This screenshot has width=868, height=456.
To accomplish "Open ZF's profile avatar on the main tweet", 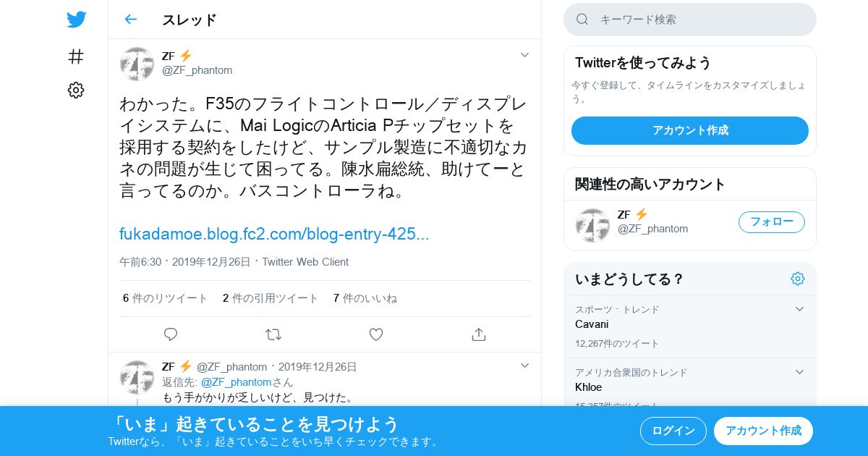I will (x=137, y=64).
